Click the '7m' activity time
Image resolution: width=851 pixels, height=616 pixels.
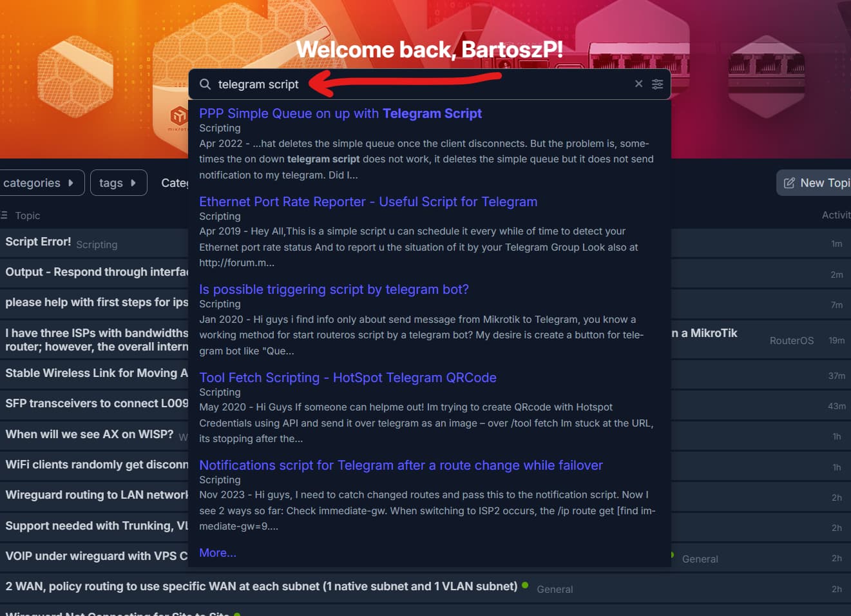[837, 305]
